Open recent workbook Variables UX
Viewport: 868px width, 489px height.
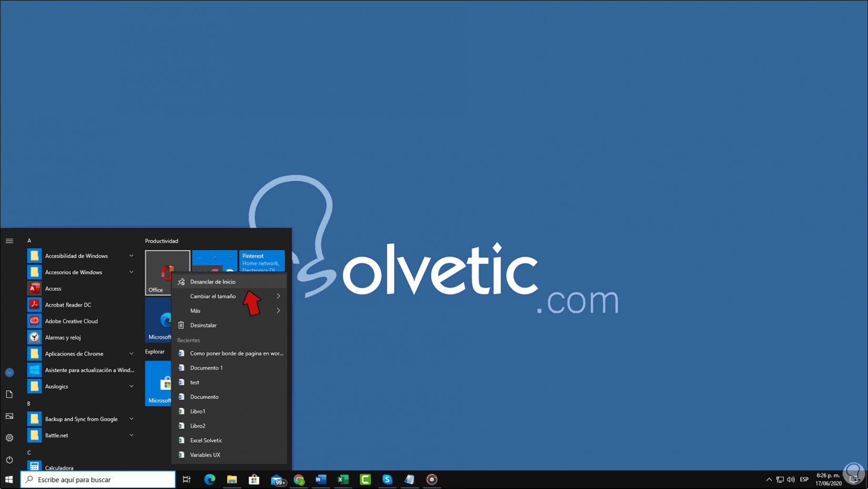tap(229, 455)
